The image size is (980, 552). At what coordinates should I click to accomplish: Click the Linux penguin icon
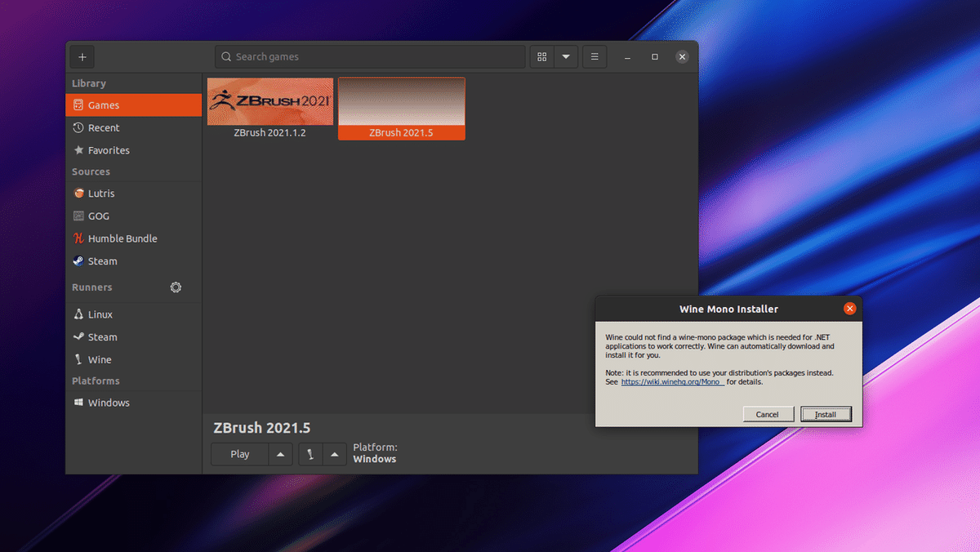[x=78, y=314]
